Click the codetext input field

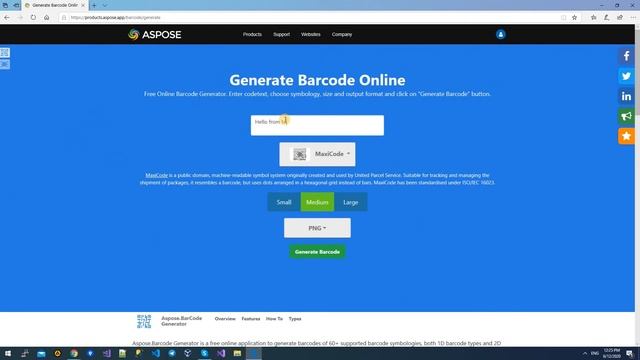point(317,125)
